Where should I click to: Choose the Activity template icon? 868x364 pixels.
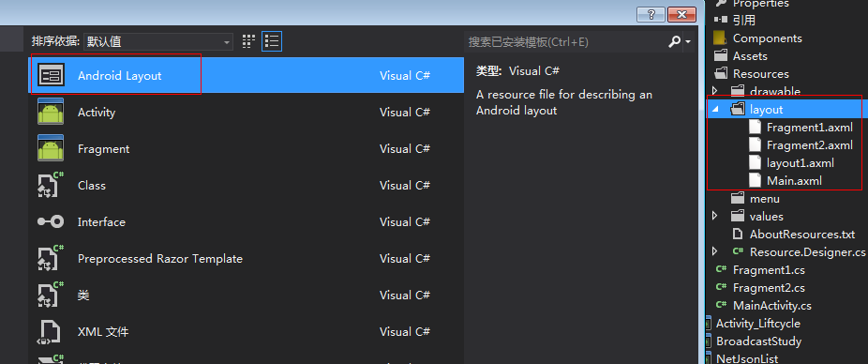(x=51, y=112)
